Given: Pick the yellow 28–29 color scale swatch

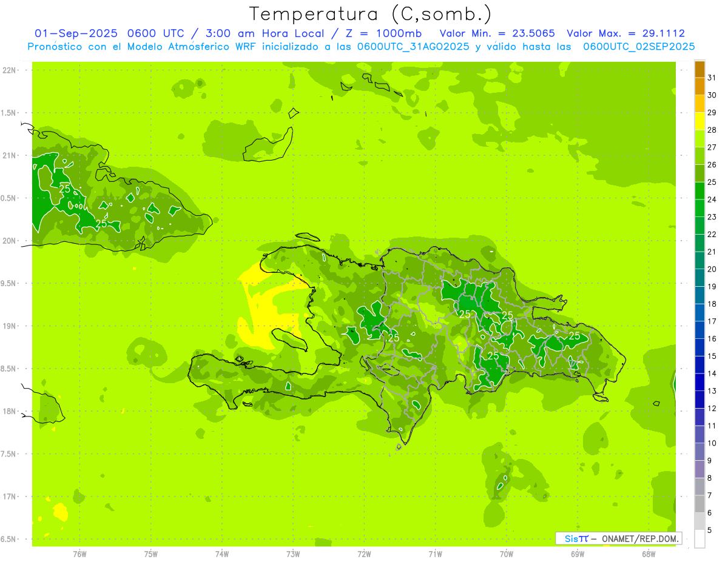Looking at the screenshot, I should tap(699, 121).
